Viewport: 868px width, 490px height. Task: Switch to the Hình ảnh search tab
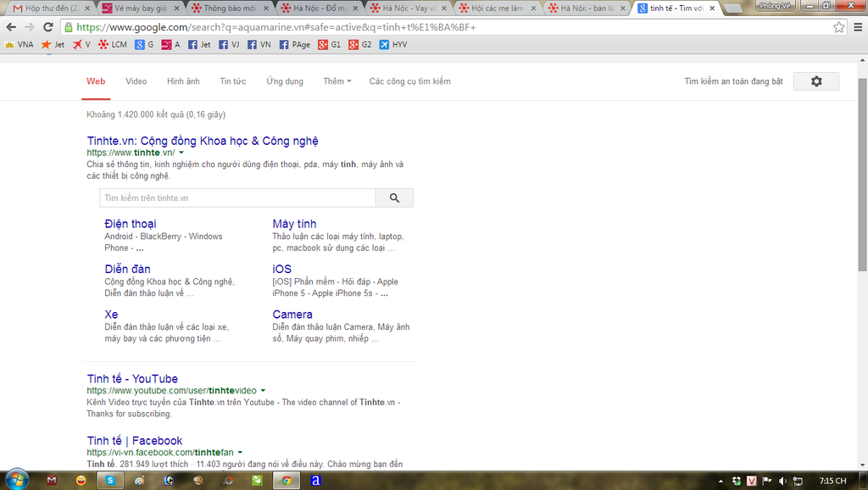[x=183, y=81]
